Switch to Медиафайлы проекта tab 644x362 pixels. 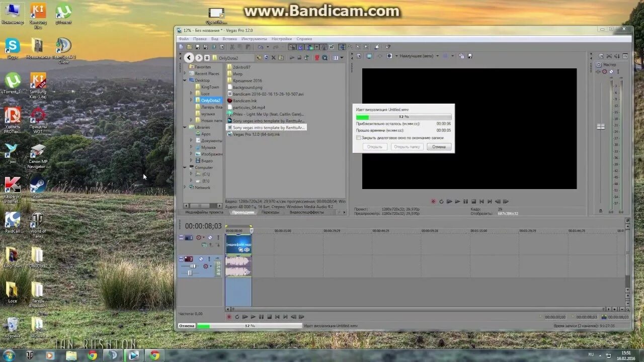pyautogui.click(x=204, y=212)
